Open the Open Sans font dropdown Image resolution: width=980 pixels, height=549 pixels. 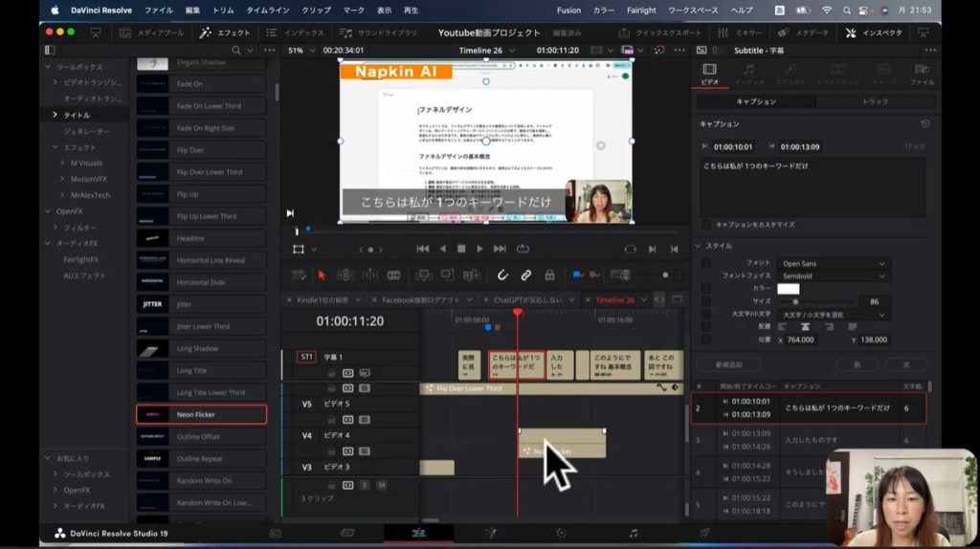point(834,263)
